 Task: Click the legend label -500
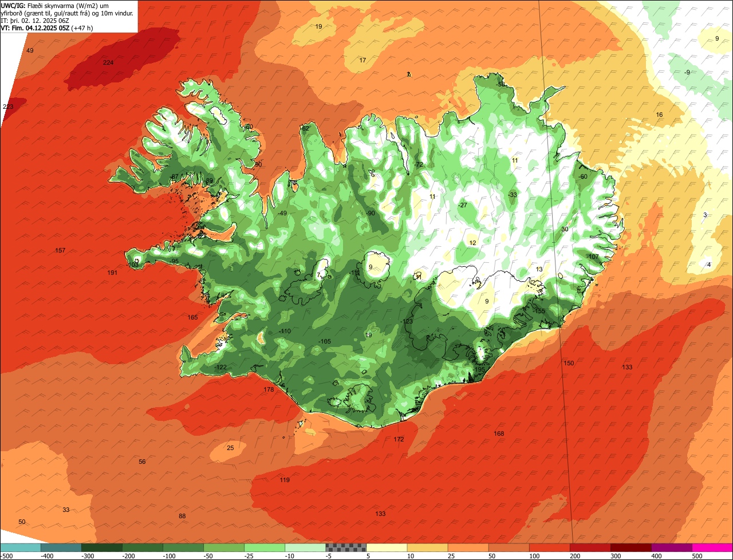coord(6,555)
